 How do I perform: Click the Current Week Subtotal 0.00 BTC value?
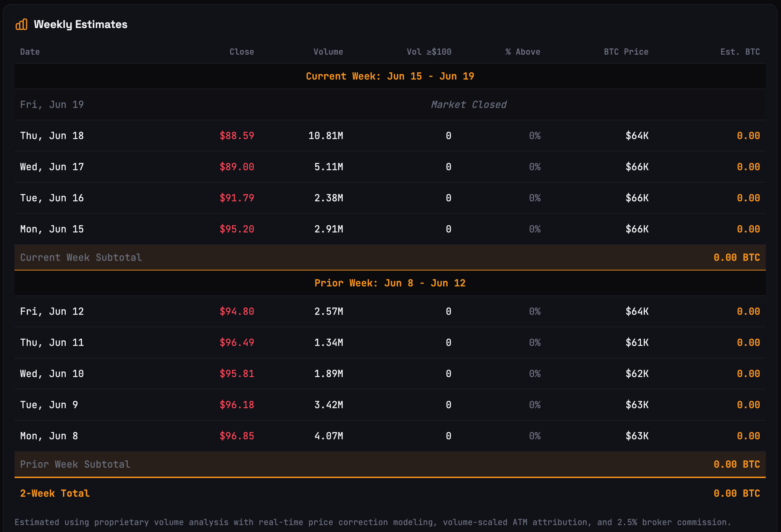pos(737,257)
